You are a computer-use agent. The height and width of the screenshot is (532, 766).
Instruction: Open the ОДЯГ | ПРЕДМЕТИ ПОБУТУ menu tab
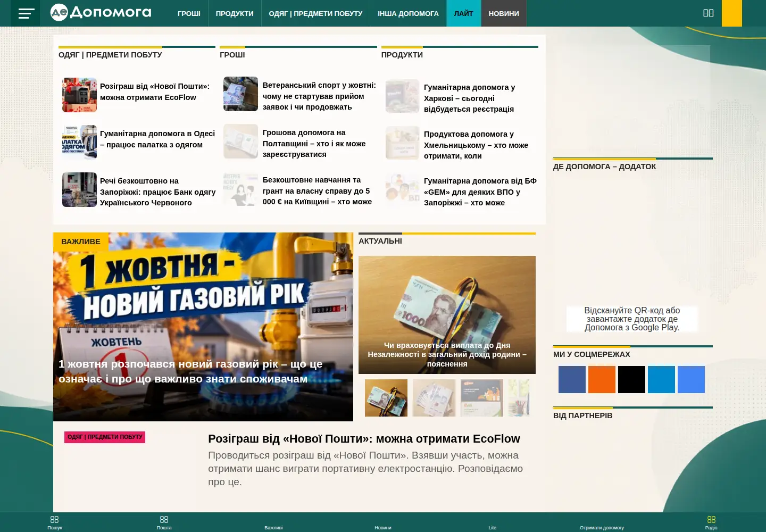click(315, 13)
